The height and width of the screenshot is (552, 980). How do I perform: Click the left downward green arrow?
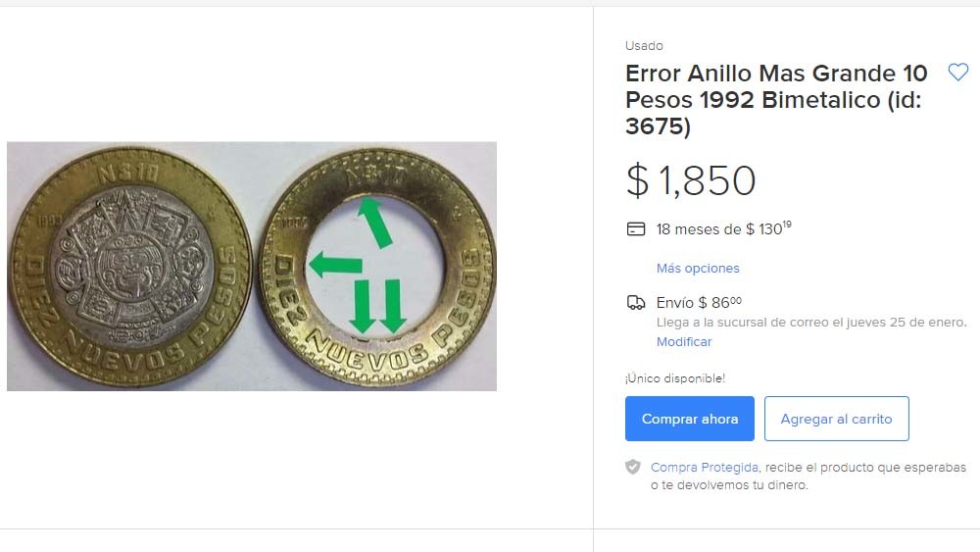364,306
